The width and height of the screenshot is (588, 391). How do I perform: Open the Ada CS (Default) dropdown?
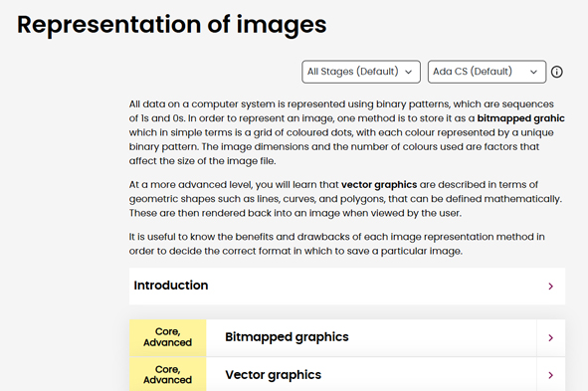(487, 72)
